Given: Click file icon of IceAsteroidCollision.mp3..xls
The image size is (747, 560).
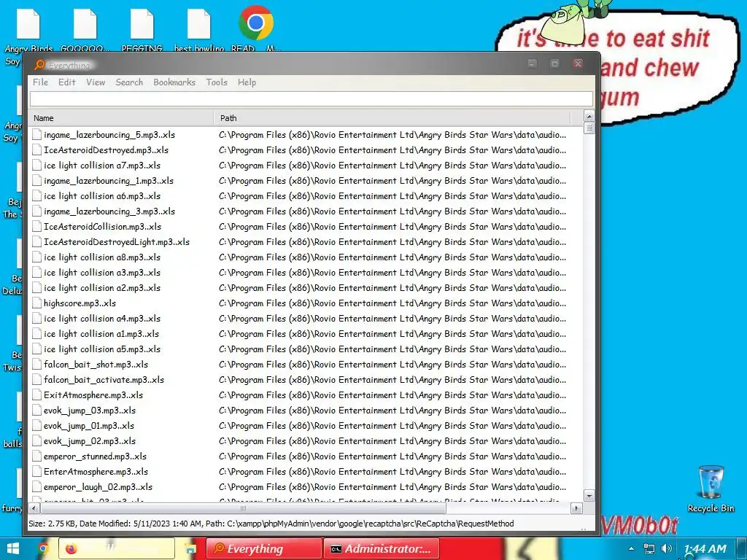Looking at the screenshot, I should point(36,227).
